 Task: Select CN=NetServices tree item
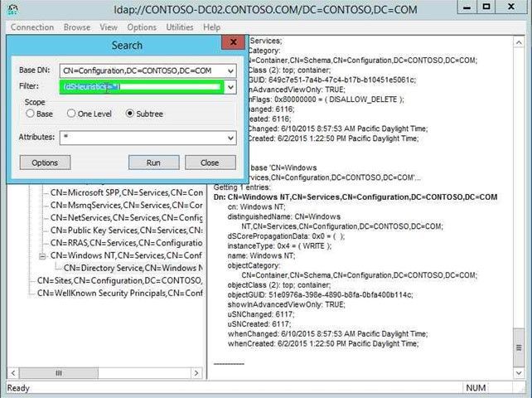click(127, 218)
